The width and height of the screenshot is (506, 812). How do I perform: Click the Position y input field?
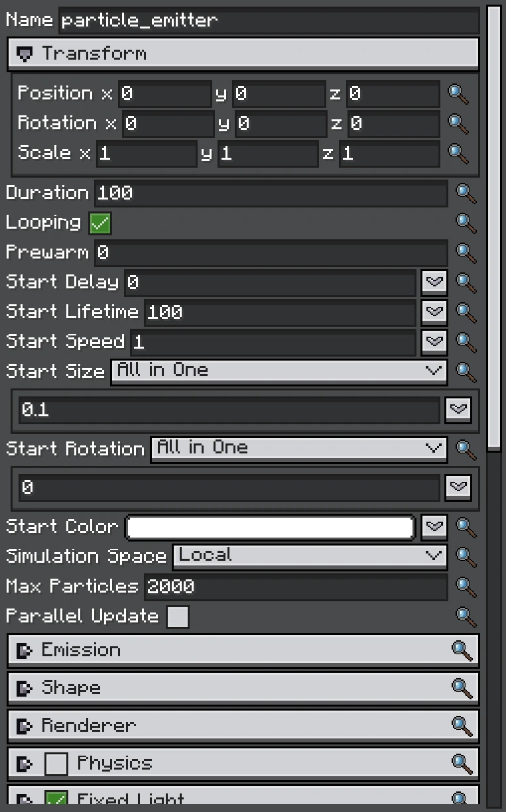click(279, 94)
